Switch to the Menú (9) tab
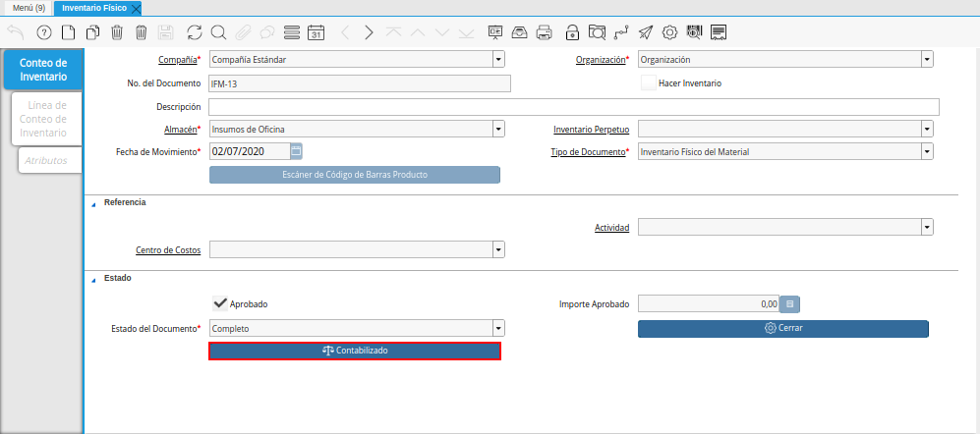The width and height of the screenshot is (980, 434). tap(29, 8)
